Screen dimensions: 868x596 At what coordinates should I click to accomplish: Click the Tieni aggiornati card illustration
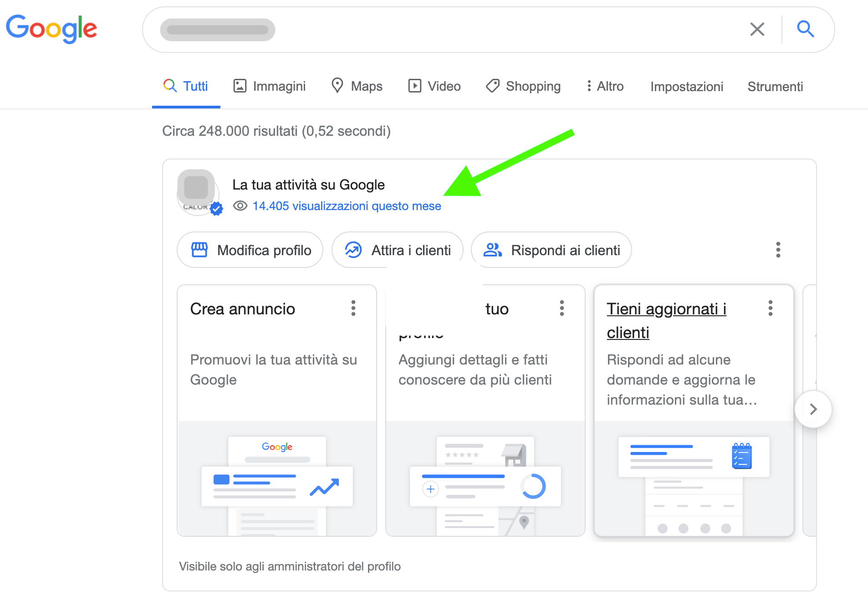click(694, 478)
